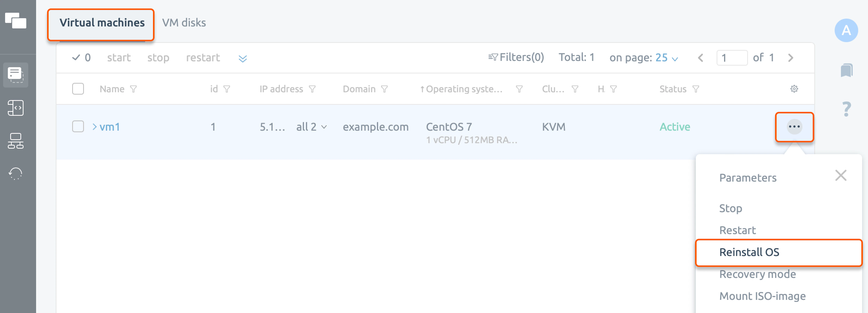Select the scripts sidebar icon
This screenshot has height=313, width=868.
(15, 108)
